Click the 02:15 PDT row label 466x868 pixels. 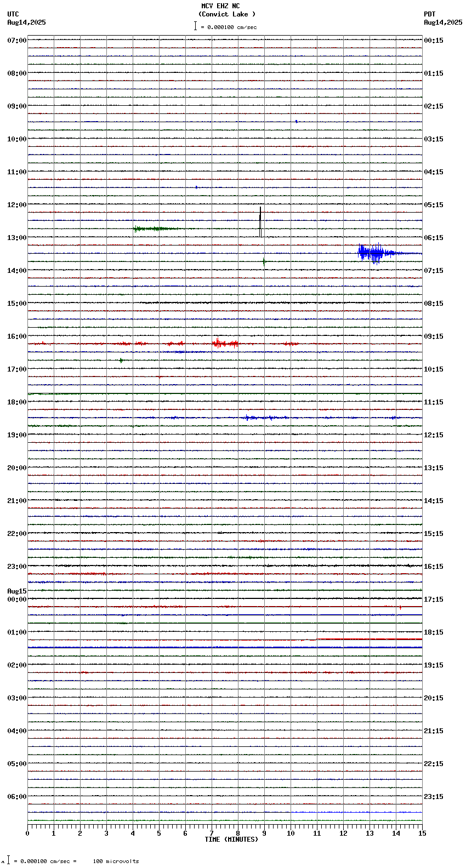(x=434, y=106)
